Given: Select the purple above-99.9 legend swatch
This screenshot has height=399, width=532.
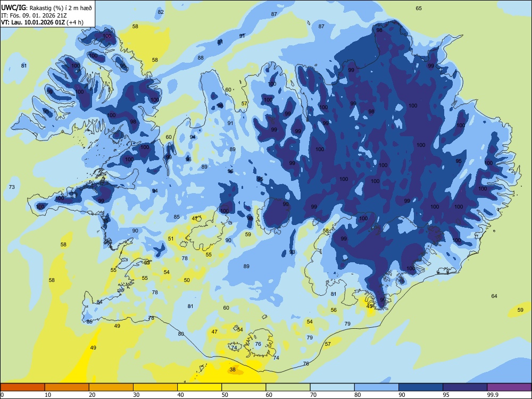Looking at the screenshot, I should (x=509, y=387).
